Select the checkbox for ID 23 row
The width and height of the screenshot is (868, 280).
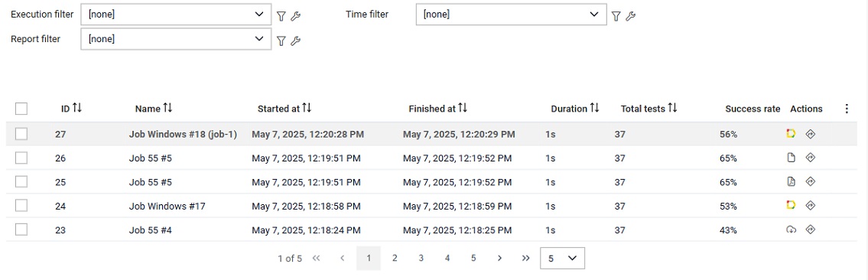click(x=21, y=230)
